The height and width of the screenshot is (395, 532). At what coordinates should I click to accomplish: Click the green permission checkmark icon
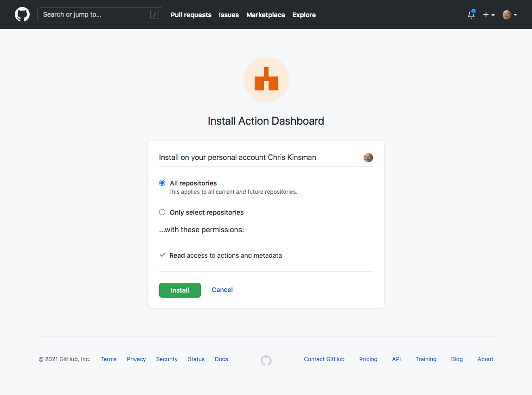point(162,255)
